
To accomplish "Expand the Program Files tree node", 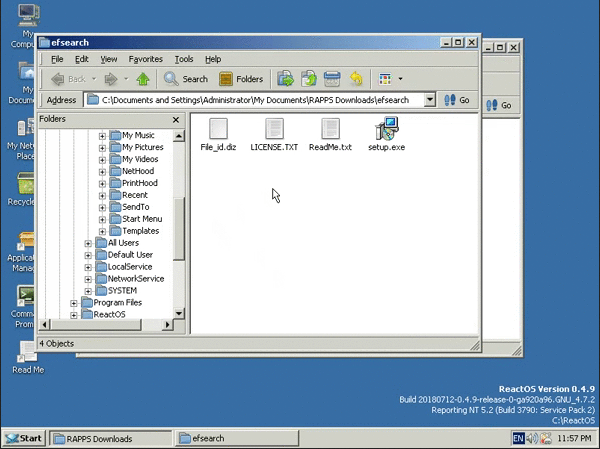I will (74, 303).
